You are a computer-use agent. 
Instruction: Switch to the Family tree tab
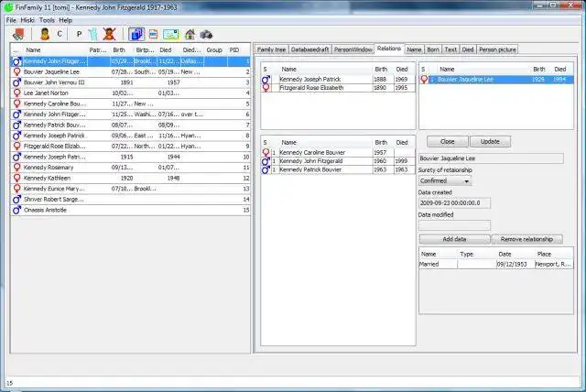pos(272,49)
